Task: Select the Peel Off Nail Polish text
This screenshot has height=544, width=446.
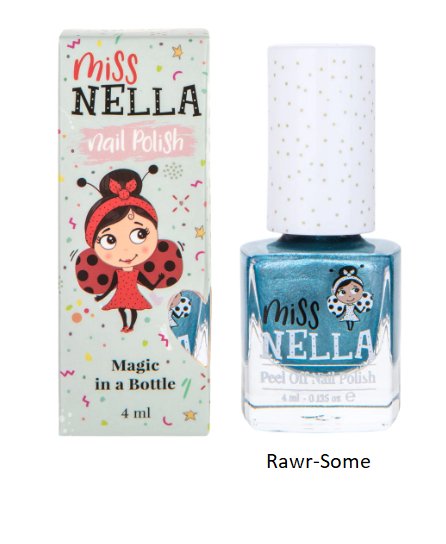Action: tap(318, 377)
